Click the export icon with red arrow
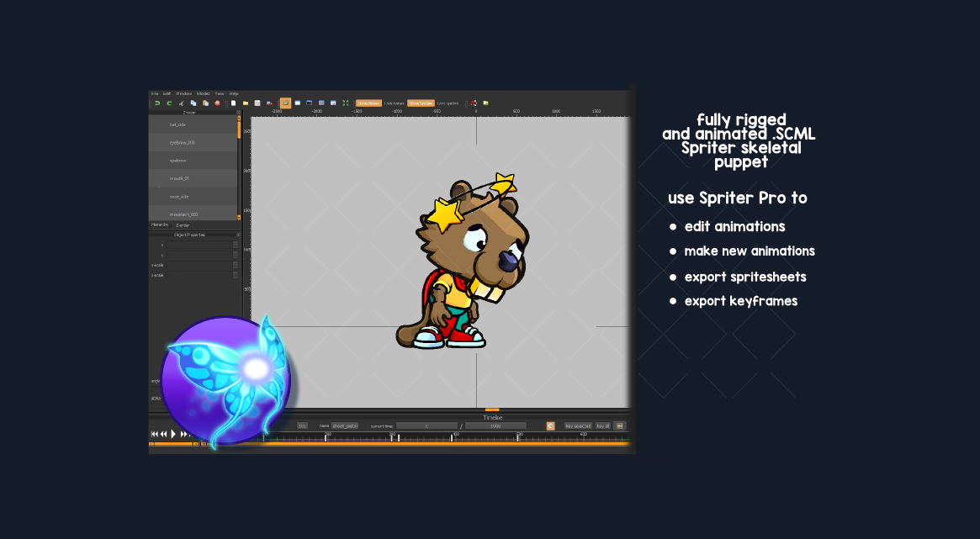980x539 pixels. tap(269, 103)
